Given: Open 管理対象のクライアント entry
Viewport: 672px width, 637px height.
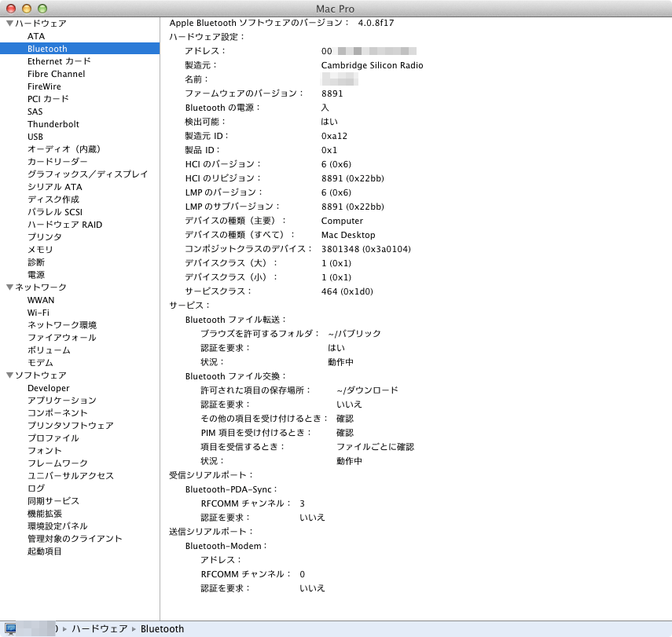Looking at the screenshot, I should point(75,539).
